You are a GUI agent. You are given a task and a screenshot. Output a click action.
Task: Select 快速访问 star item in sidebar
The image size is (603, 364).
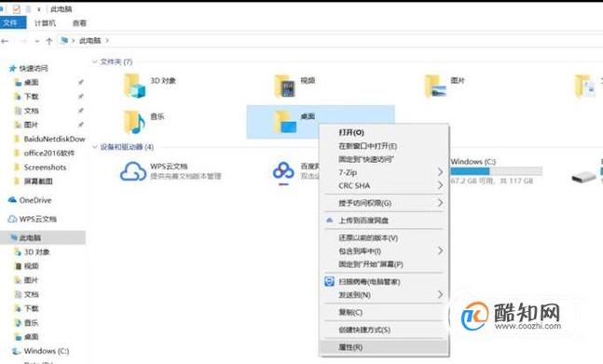29,68
